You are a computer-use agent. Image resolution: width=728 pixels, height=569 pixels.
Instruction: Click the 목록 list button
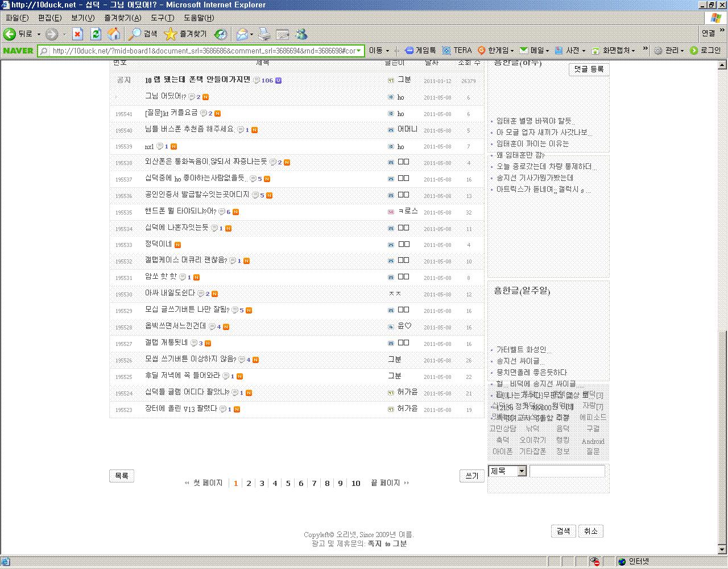122,476
